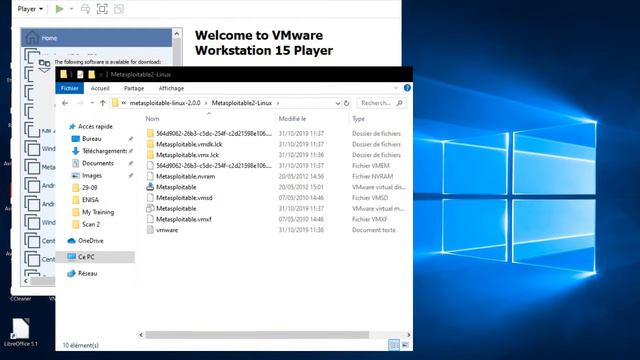
Task: Switch to details view layout icon
Action: point(393,345)
